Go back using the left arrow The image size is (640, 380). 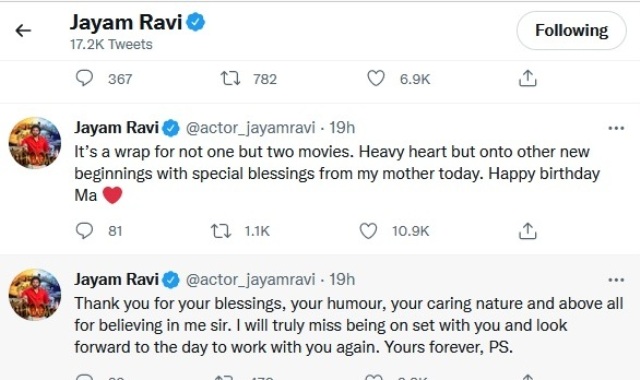[x=23, y=31]
